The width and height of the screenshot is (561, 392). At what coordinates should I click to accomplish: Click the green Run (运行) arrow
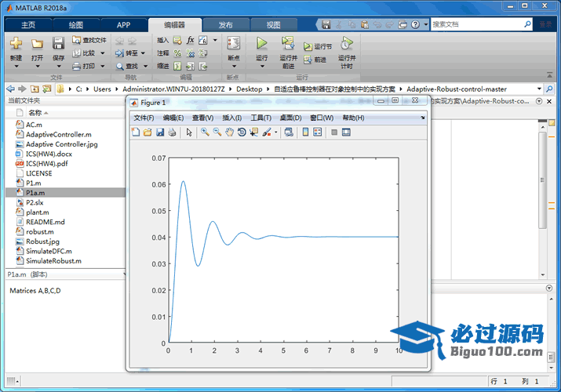pyautogui.click(x=261, y=43)
